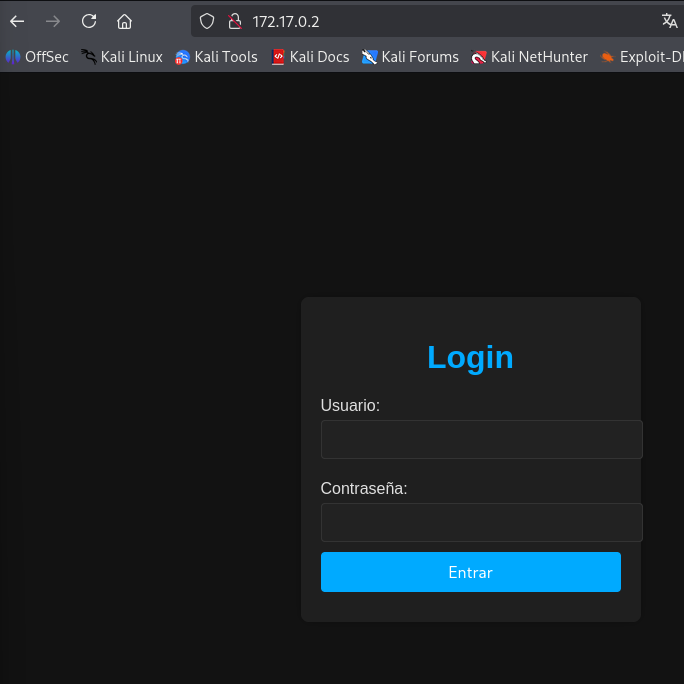Click the forward navigation arrow
This screenshot has width=684, height=684.
(53, 21)
